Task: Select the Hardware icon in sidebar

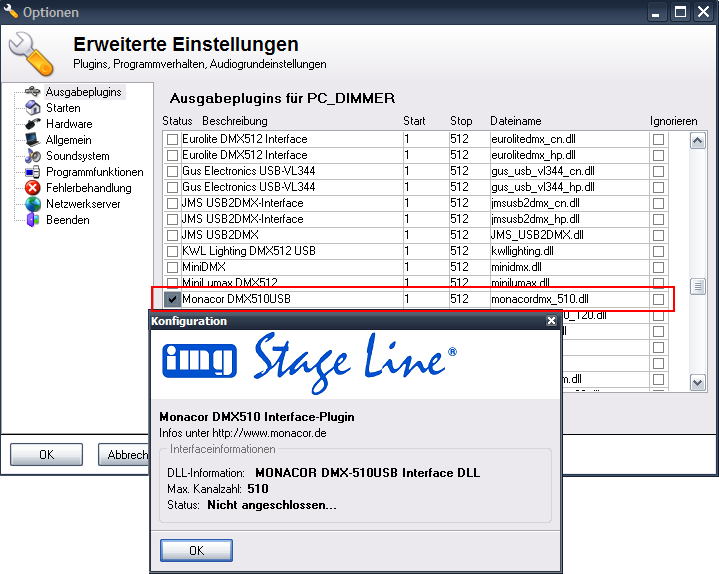Action: click(x=32, y=124)
